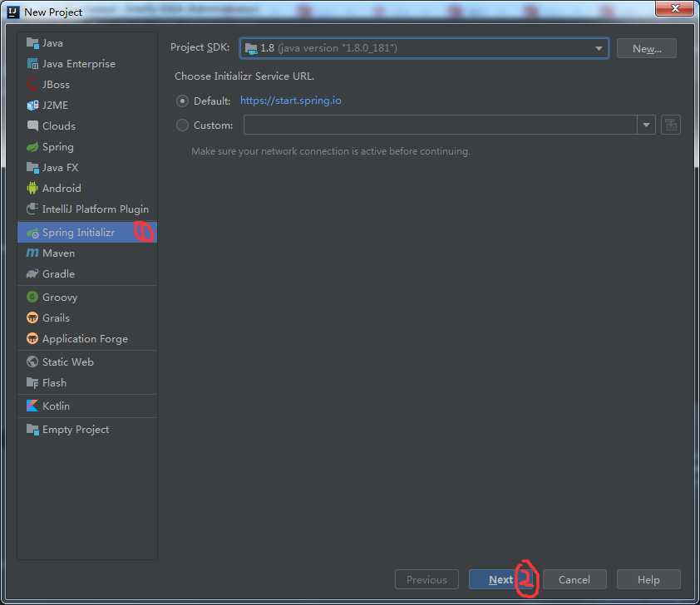Click the Android robot icon
Image resolution: width=700 pixels, height=605 pixels.
pos(32,189)
